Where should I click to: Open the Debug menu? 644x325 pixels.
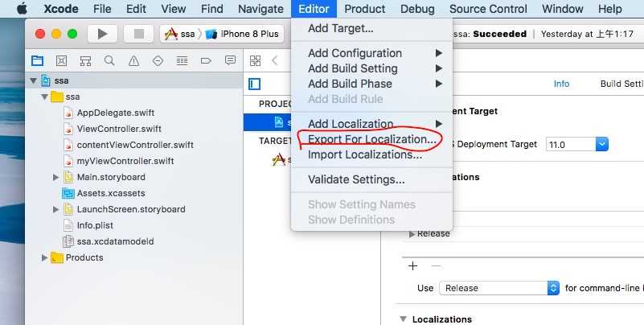[417, 9]
